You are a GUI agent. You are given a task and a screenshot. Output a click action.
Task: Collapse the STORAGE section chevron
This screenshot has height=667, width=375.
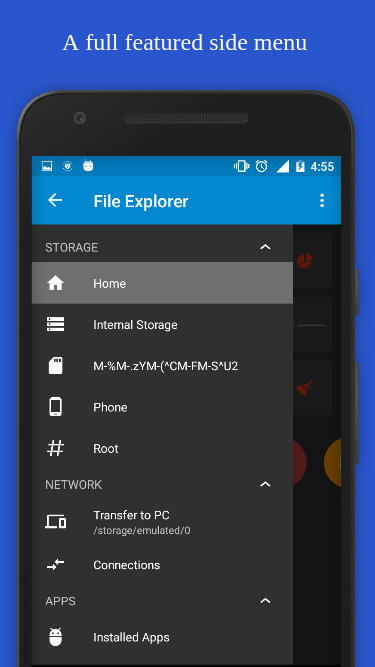coord(265,247)
